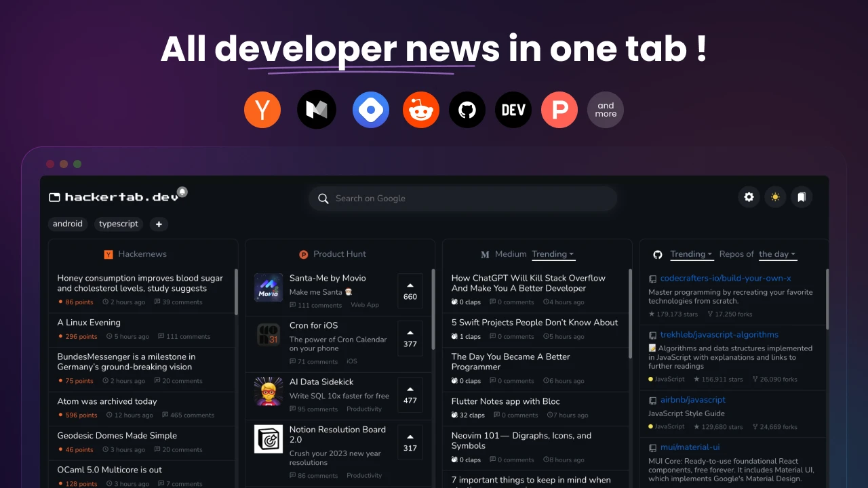868x488 pixels.
Task: Click '26,090 forks' on javascript-algorithms
Action: (774, 380)
